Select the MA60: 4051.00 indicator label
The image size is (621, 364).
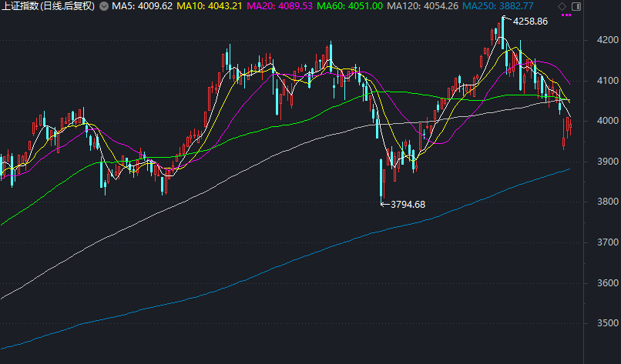pyautogui.click(x=350, y=6)
